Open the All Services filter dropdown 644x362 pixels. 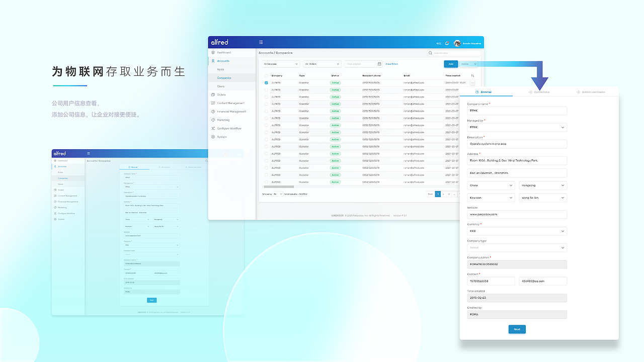(x=280, y=64)
